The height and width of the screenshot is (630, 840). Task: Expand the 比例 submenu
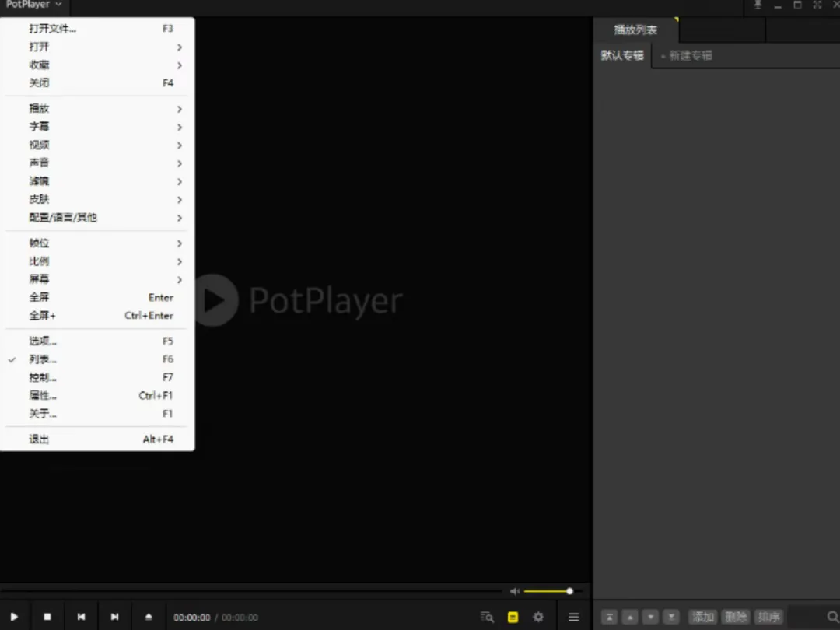(x=97, y=261)
